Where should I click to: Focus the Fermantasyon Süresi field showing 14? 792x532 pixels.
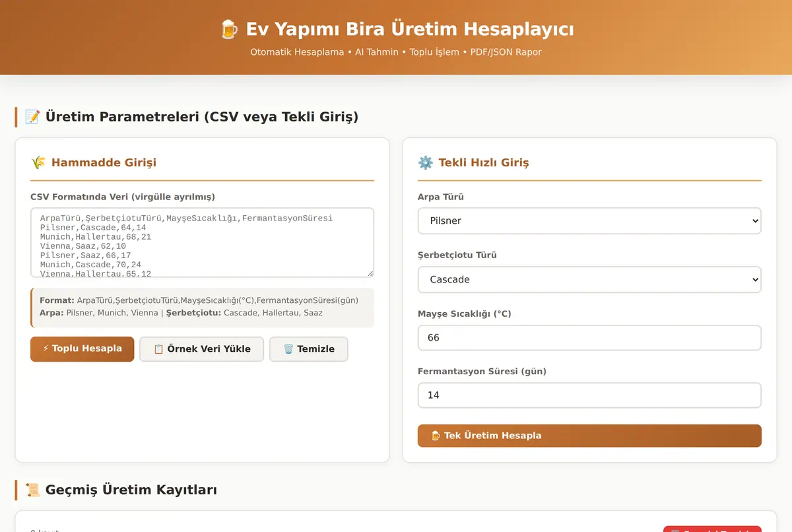589,395
